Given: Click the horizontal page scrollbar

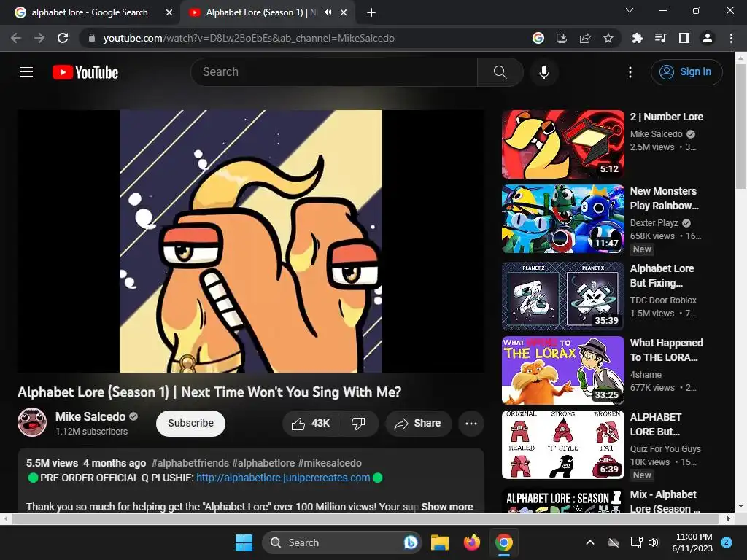Looking at the screenshot, I should (x=366, y=518).
